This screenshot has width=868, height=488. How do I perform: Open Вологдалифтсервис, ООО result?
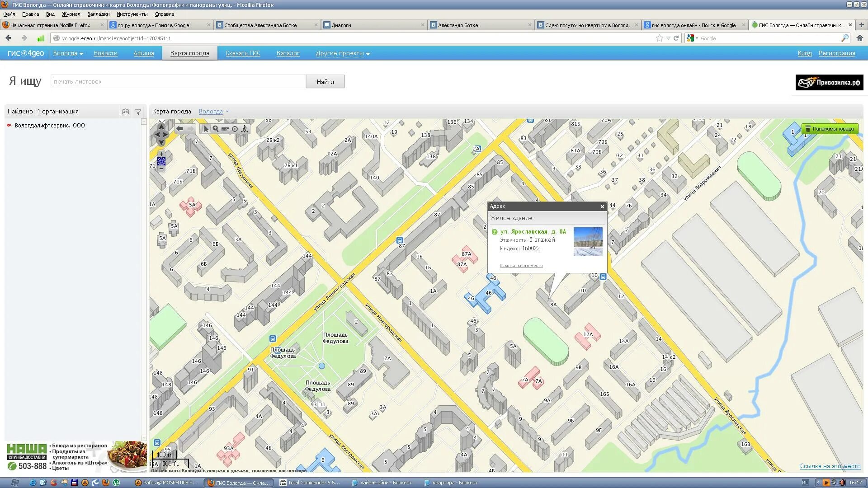[x=50, y=126]
